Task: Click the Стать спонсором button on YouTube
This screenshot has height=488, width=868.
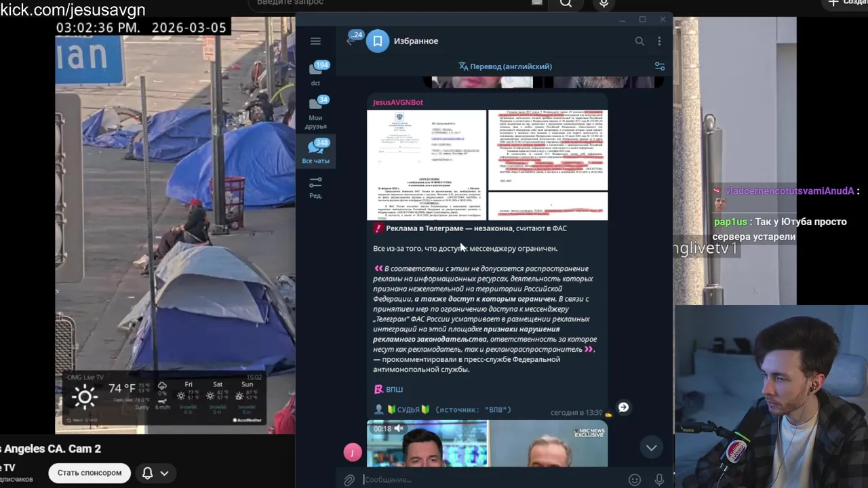Action: (x=90, y=473)
